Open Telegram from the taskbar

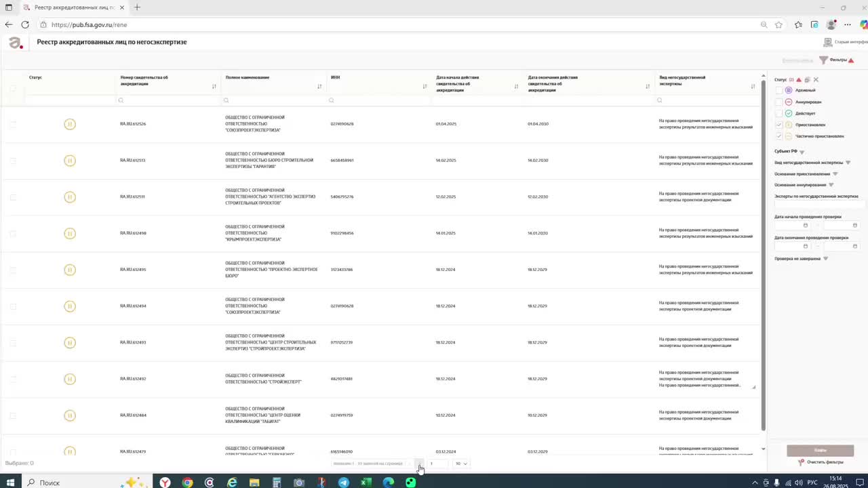click(x=344, y=483)
